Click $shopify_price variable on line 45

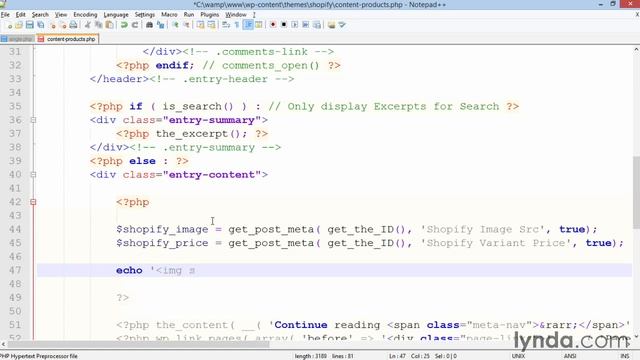tap(162, 243)
